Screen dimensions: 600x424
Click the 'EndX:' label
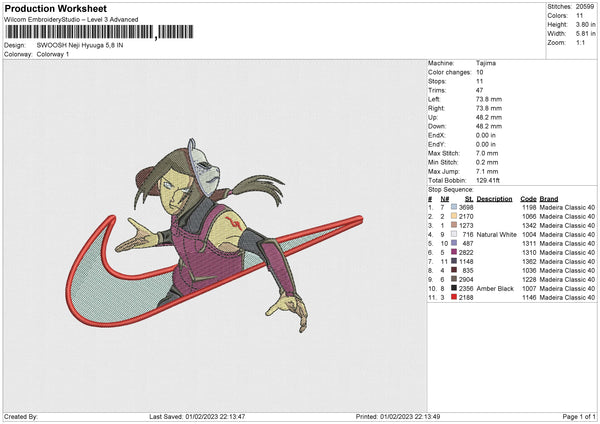point(437,135)
